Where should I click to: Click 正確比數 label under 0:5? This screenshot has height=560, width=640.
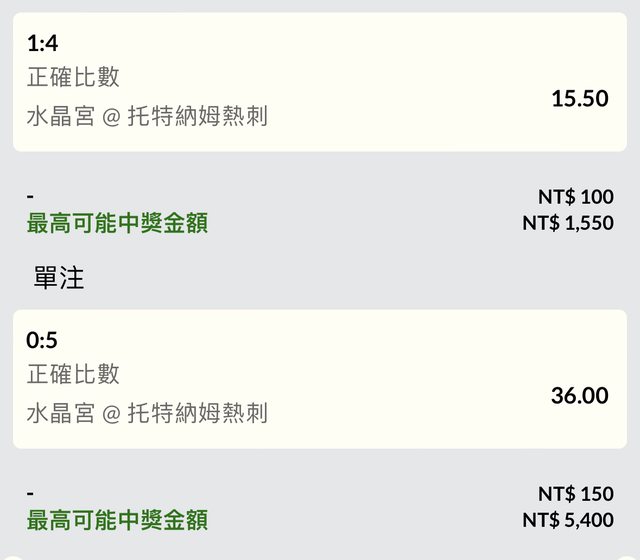tap(73, 374)
